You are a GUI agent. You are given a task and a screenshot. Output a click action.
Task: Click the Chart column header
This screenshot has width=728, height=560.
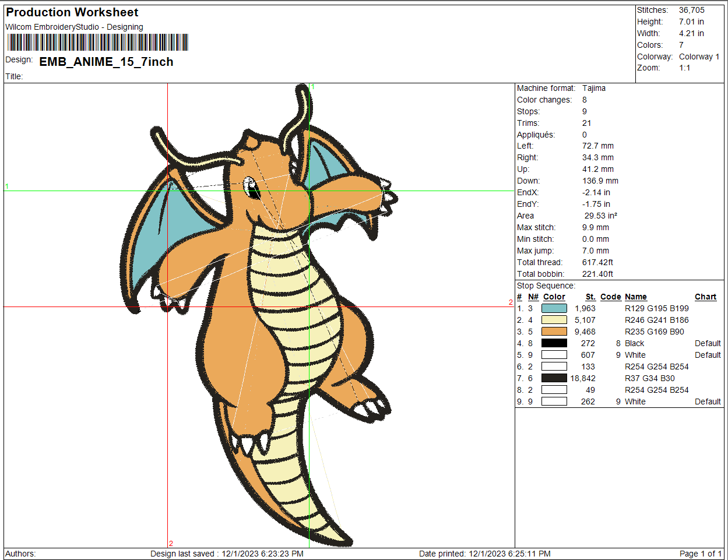point(705,297)
